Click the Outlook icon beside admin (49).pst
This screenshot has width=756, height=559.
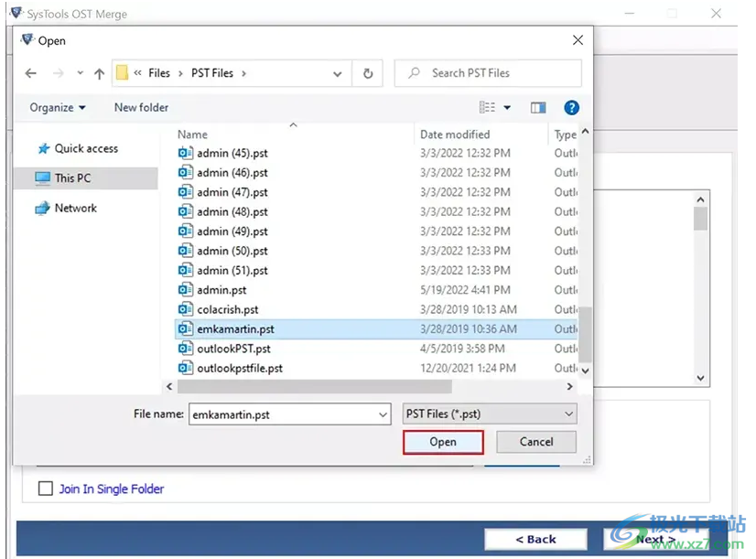pyautogui.click(x=185, y=231)
